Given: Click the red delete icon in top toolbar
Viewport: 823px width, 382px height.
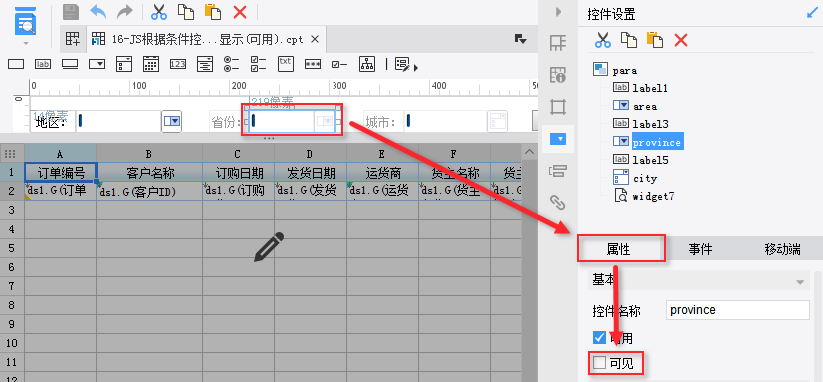Looking at the screenshot, I should click(x=240, y=12).
